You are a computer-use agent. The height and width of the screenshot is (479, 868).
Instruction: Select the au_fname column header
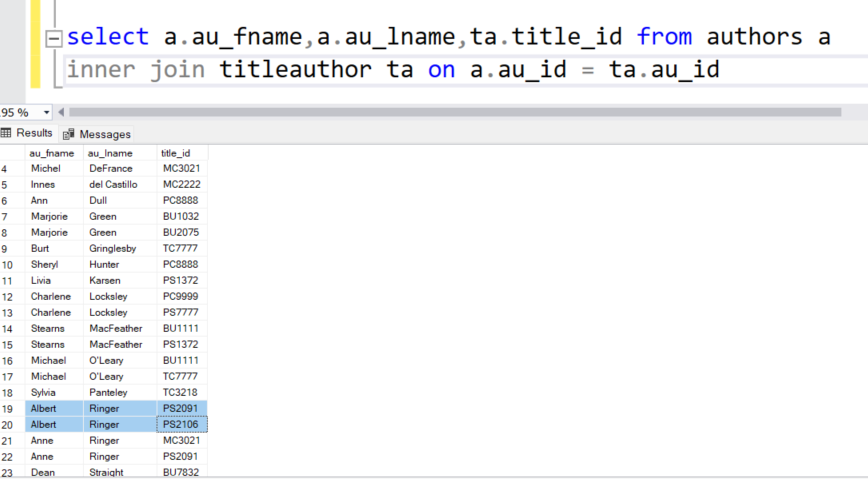54,153
